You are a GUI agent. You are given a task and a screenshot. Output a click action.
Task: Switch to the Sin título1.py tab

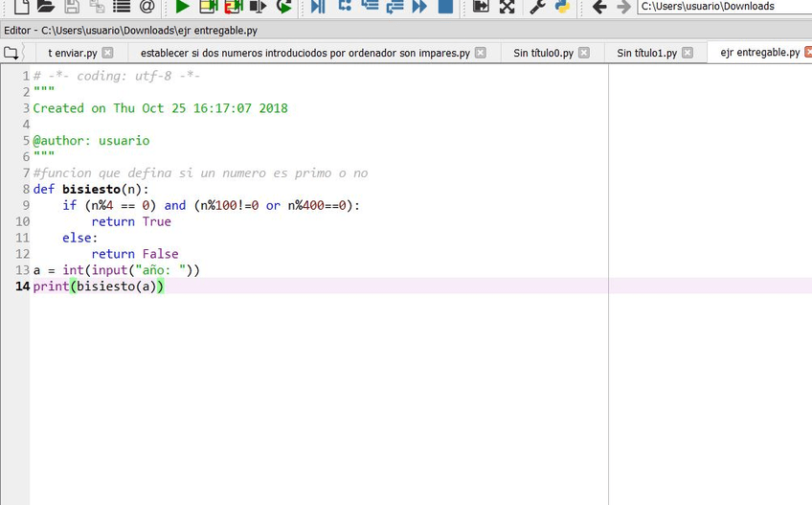(646, 53)
